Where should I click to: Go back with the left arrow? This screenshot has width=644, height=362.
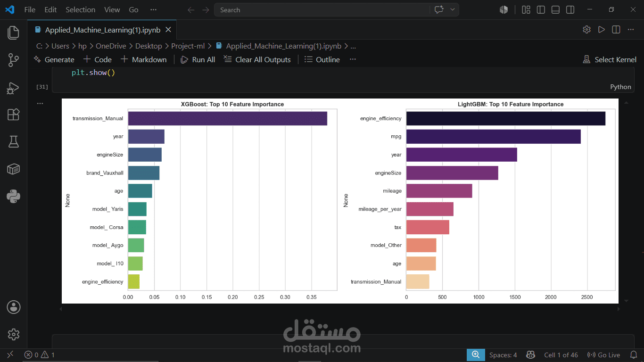point(191,10)
